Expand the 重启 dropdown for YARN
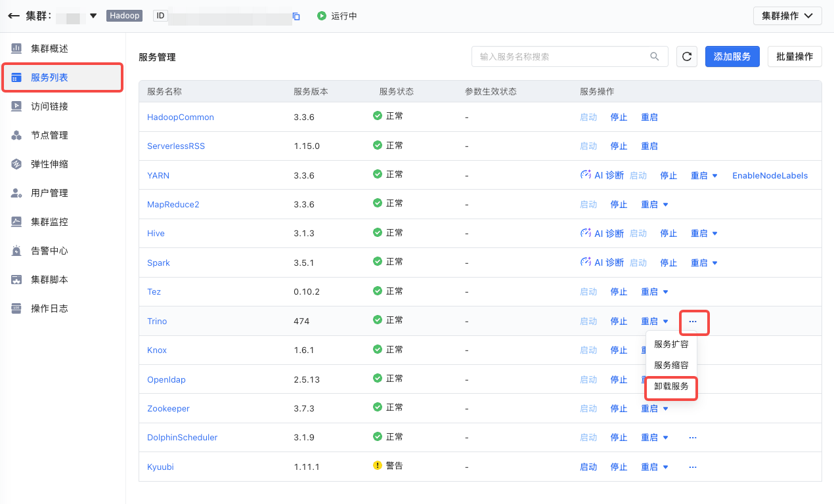 [x=715, y=176]
